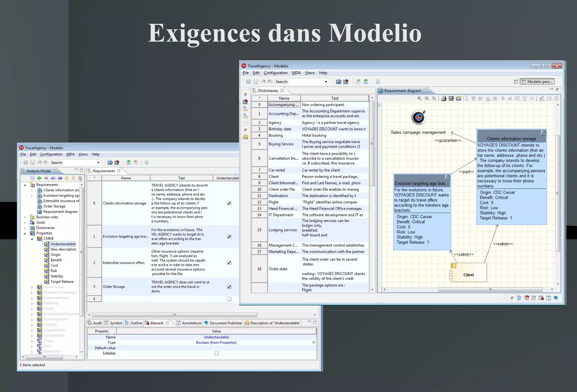Click the floppy save icon in diagram toolbar
Viewport: 577px width, 392px height.
[451, 98]
